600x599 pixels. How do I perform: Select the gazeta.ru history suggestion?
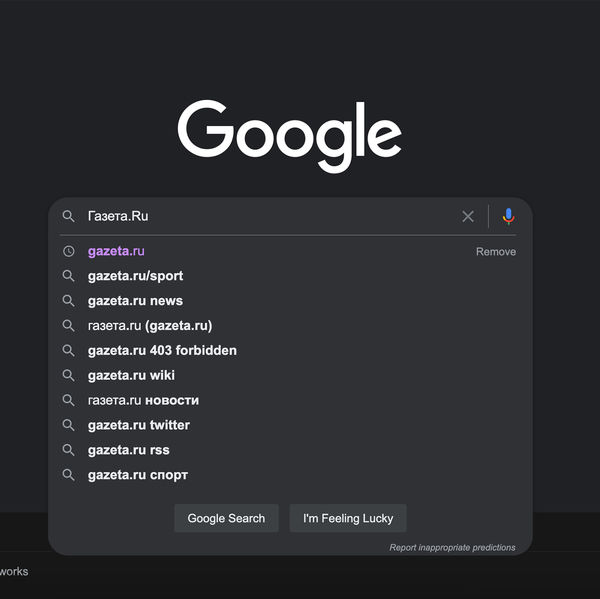[116, 251]
